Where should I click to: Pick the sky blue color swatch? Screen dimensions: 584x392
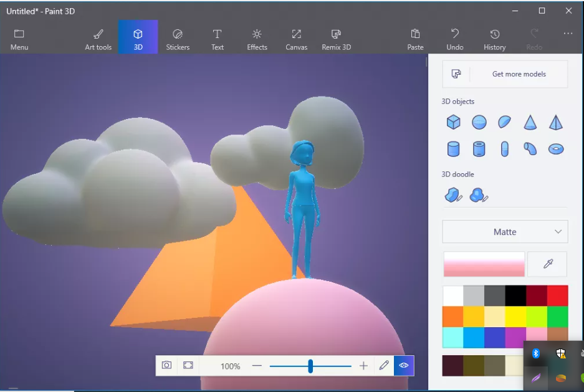tap(474, 337)
